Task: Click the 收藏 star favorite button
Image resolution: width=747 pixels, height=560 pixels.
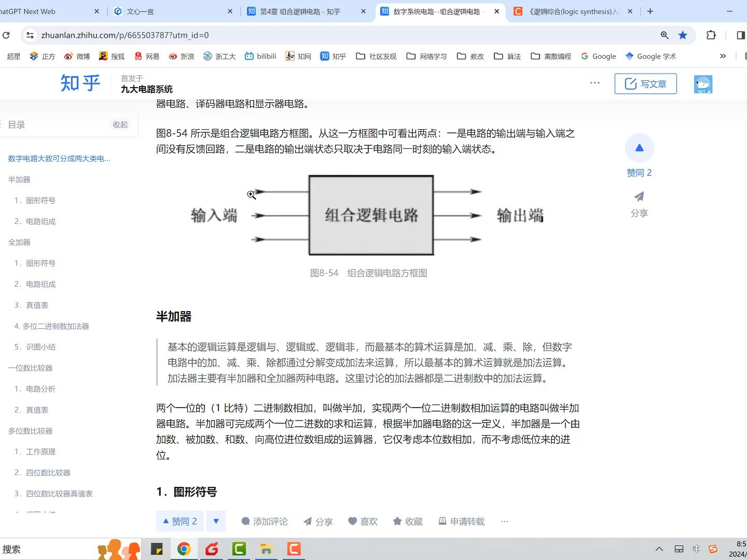Action: [408, 521]
